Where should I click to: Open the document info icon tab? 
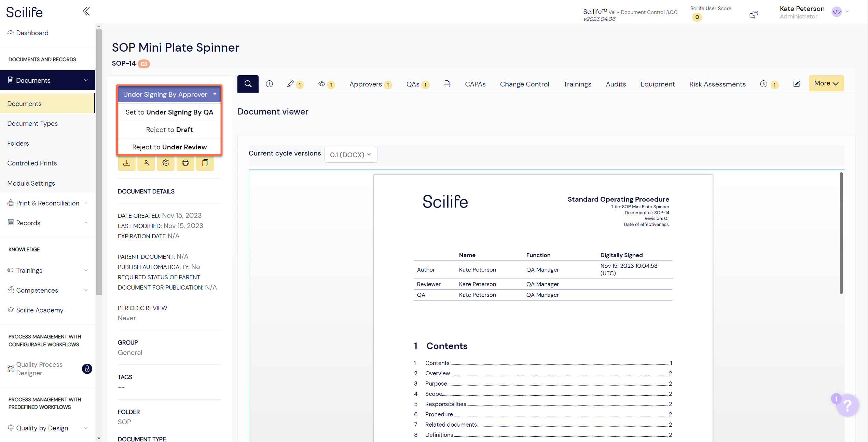tap(269, 84)
